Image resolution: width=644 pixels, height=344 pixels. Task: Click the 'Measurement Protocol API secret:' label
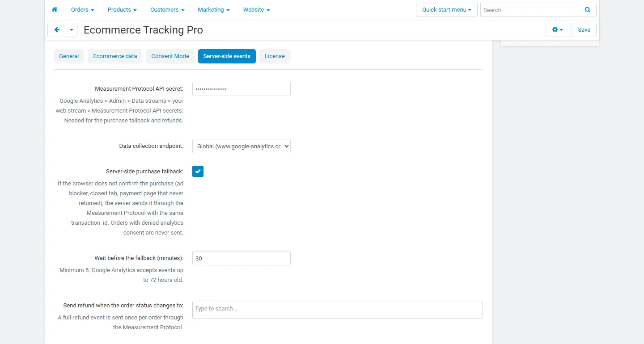coord(139,89)
